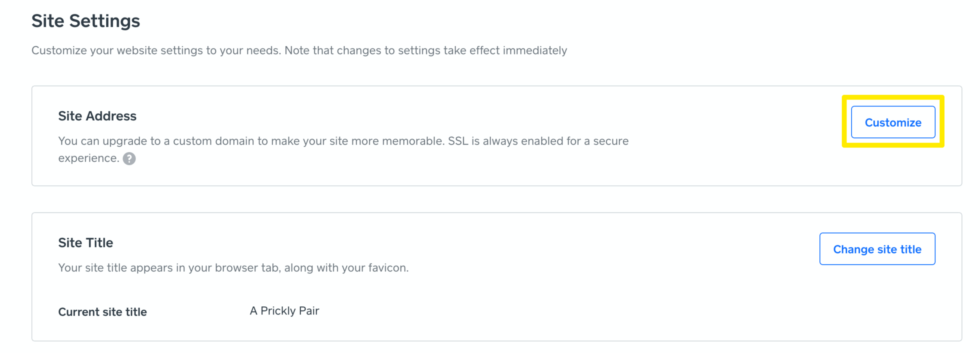Click the word 'experience.' beside help icon
Screen dimensions: 980x353
(x=88, y=158)
